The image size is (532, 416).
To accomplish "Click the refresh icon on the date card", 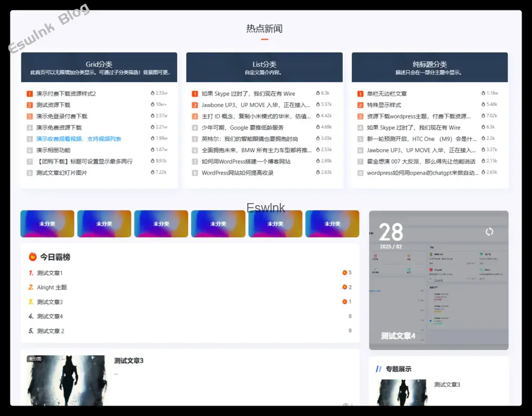I will pyautogui.click(x=489, y=232).
